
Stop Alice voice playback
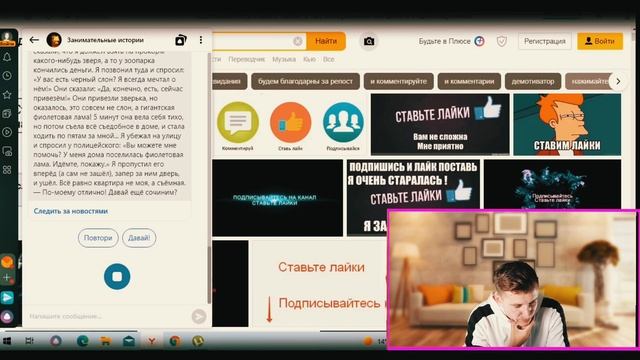pyautogui.click(x=117, y=277)
